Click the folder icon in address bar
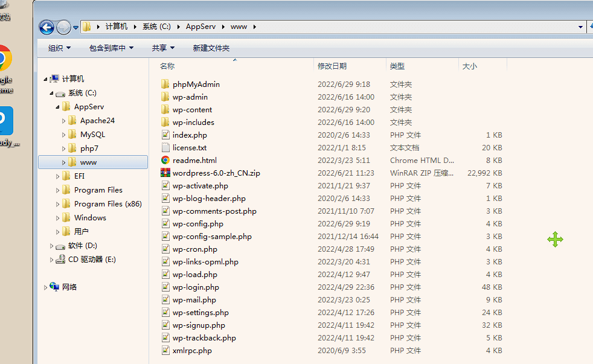The image size is (593, 364). pyautogui.click(x=86, y=27)
